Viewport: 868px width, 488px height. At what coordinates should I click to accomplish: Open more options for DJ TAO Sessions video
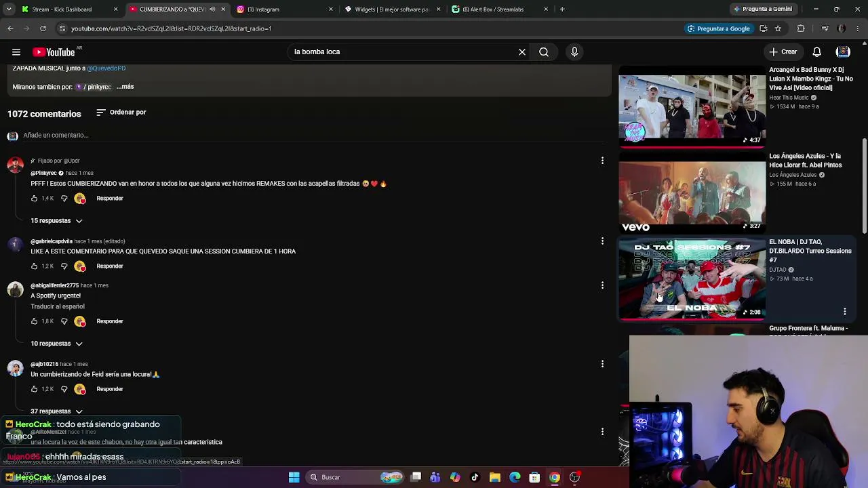coord(845,311)
